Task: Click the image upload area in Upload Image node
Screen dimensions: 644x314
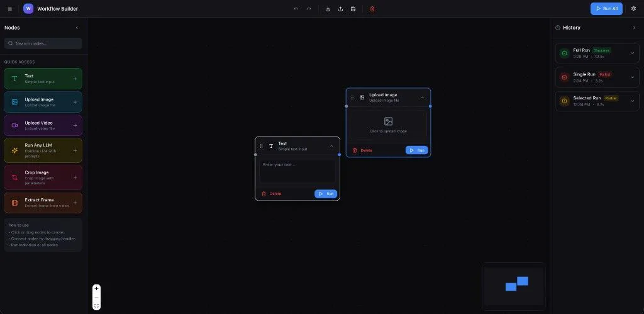Action: point(388,125)
